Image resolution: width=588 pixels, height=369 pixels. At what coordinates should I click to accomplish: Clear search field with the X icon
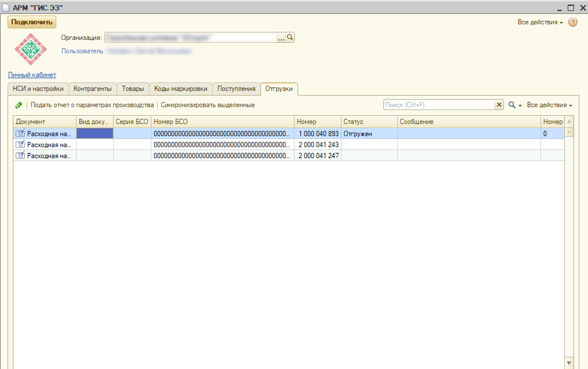(x=499, y=105)
